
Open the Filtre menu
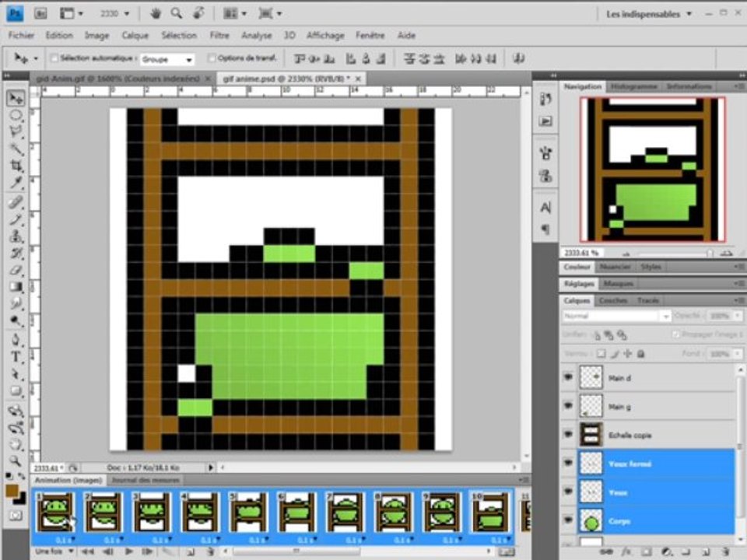(219, 35)
